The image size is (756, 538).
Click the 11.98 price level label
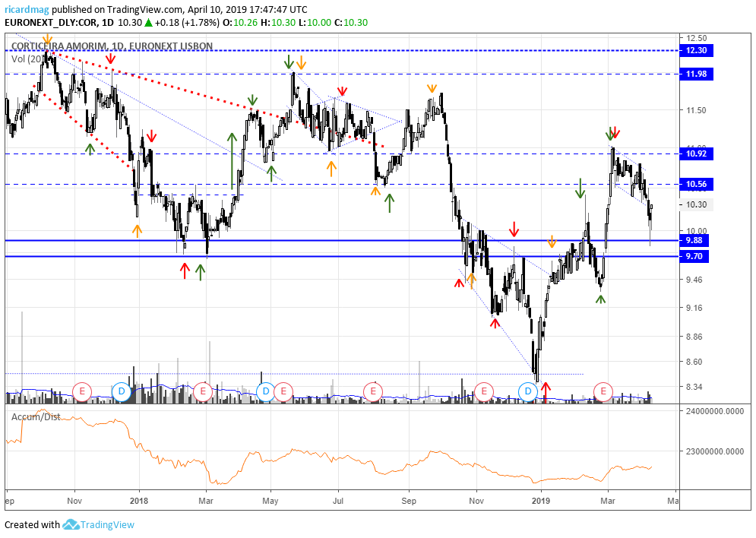point(696,74)
